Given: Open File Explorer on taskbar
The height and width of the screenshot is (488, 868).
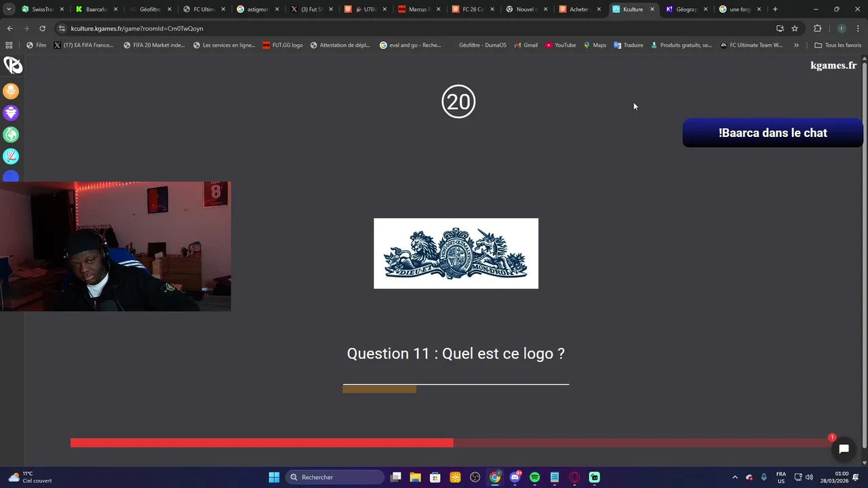Looking at the screenshot, I should click(x=416, y=477).
